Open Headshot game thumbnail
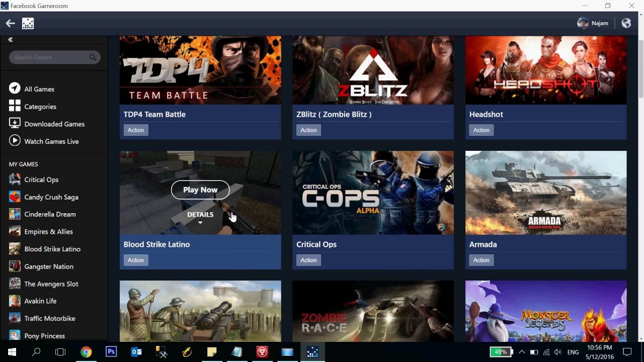 [x=546, y=70]
